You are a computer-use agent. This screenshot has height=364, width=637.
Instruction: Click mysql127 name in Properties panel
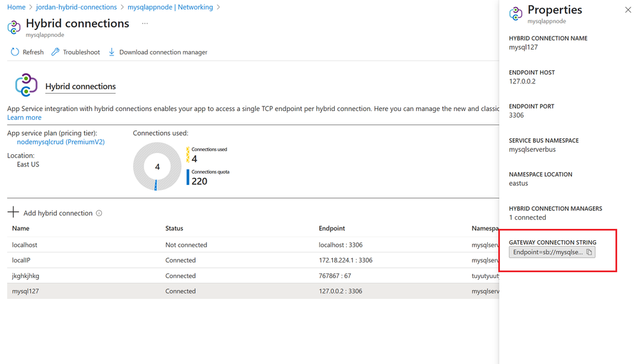[x=524, y=47]
